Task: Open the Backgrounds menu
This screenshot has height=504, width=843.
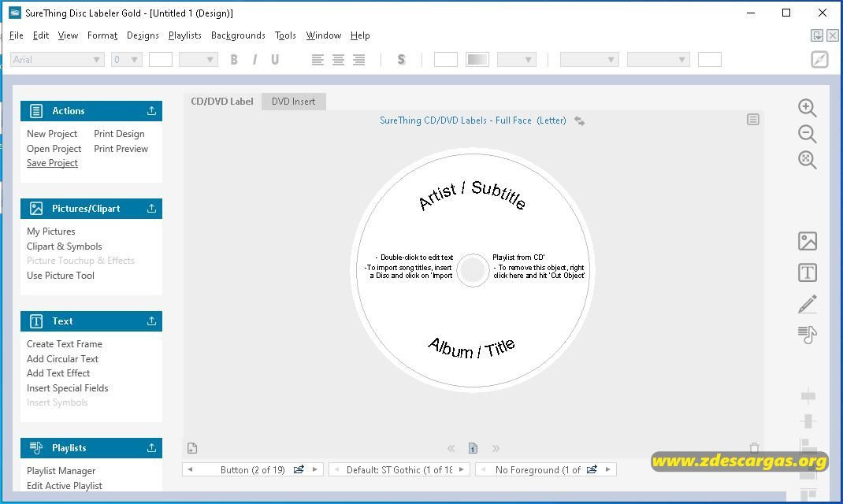Action: click(238, 35)
